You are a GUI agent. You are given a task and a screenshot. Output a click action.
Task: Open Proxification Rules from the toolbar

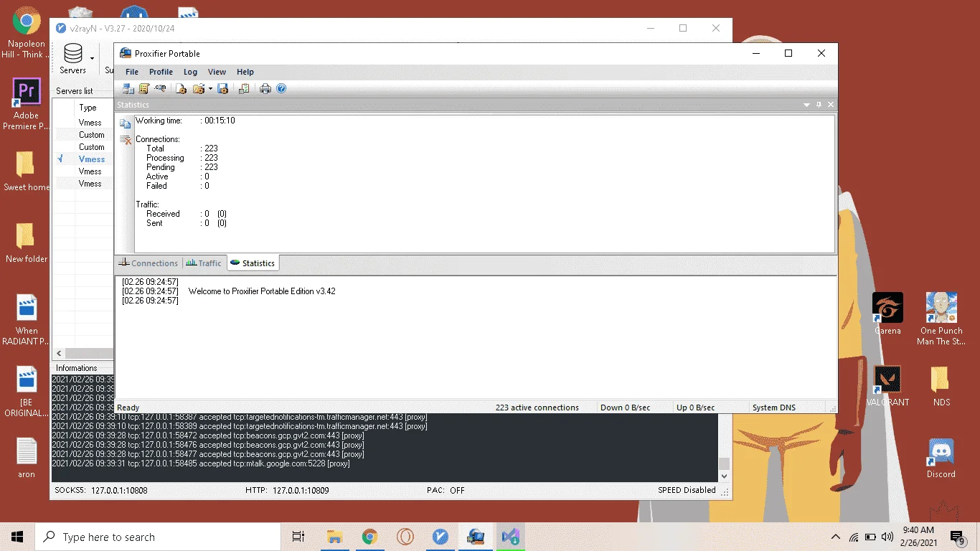pyautogui.click(x=144, y=88)
